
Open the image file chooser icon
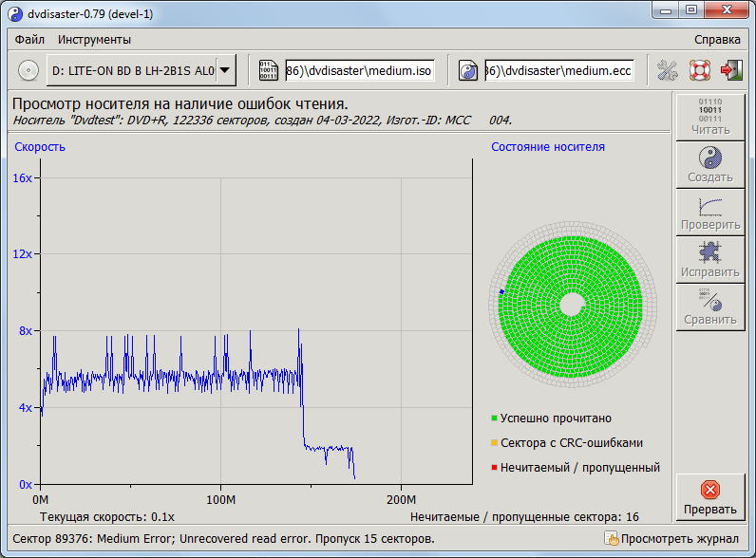tap(269, 70)
